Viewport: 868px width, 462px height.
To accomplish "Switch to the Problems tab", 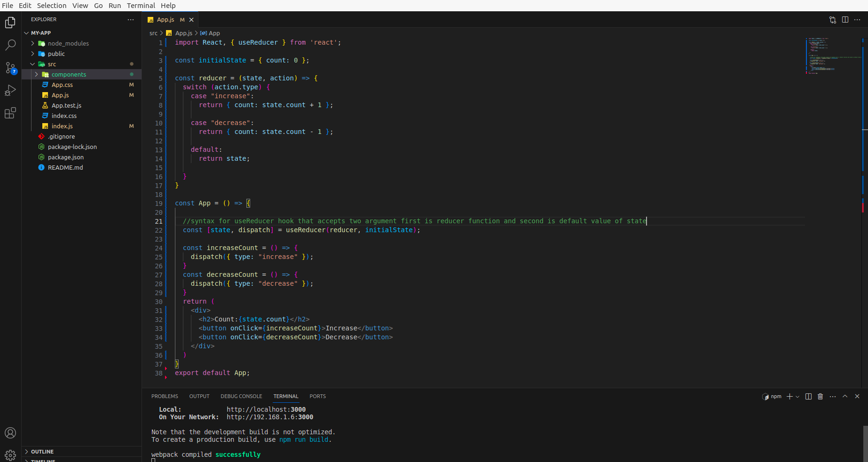I will coord(165,396).
